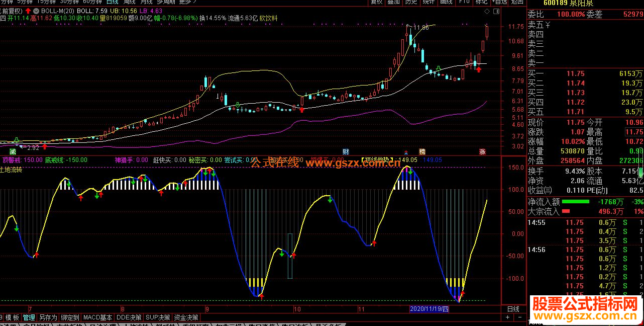Image resolution: width=644 pixels, height=326 pixels.
Task: Click the 财 marker icon below the chart
Action: 346,151
